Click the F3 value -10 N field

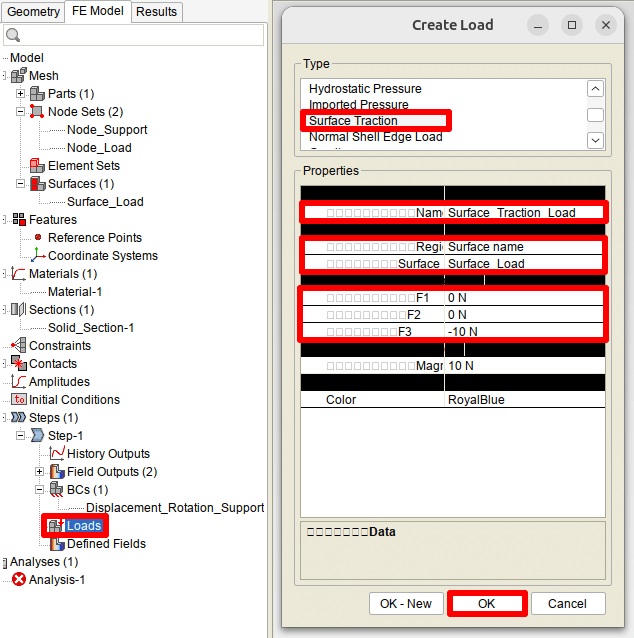(x=525, y=332)
